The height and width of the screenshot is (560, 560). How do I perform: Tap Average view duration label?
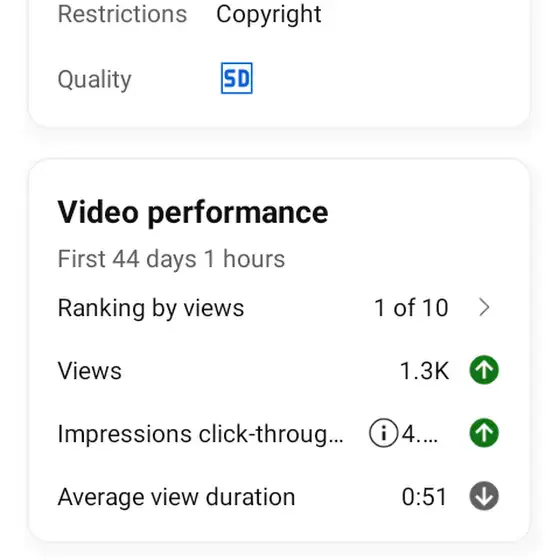tap(176, 497)
